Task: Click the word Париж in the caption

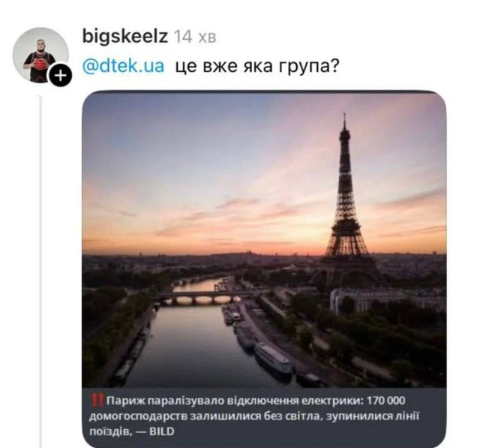Action: (x=122, y=399)
